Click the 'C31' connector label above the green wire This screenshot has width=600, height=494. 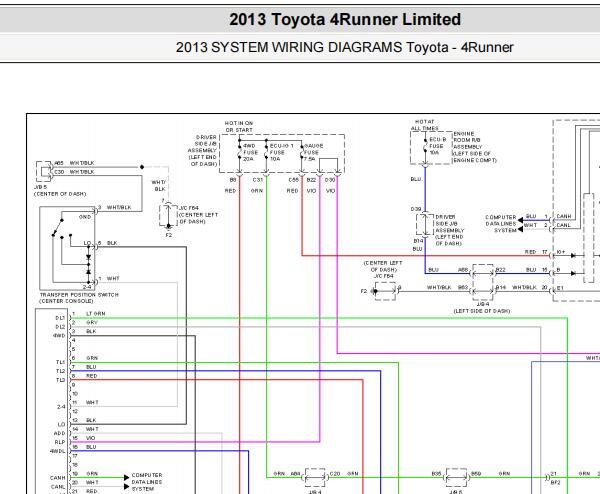click(x=258, y=180)
